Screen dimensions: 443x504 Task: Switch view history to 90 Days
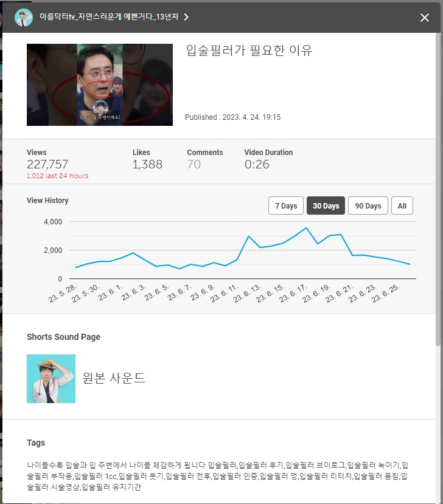tap(368, 205)
